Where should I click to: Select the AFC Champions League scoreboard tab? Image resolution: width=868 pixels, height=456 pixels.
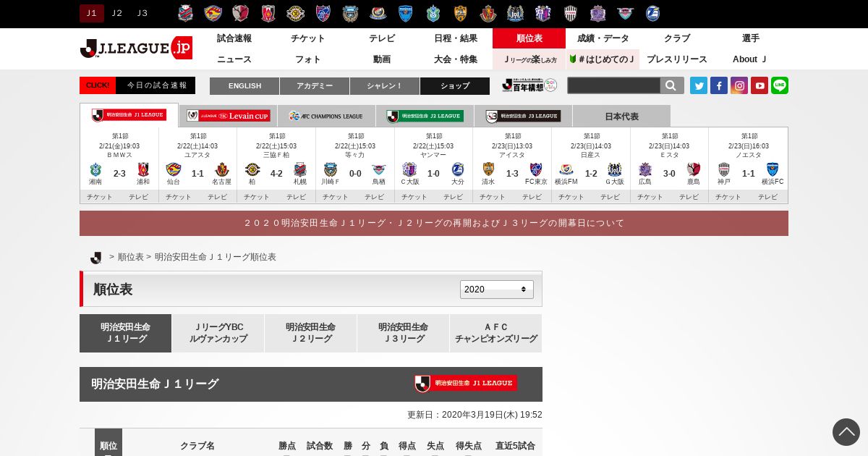click(326, 116)
